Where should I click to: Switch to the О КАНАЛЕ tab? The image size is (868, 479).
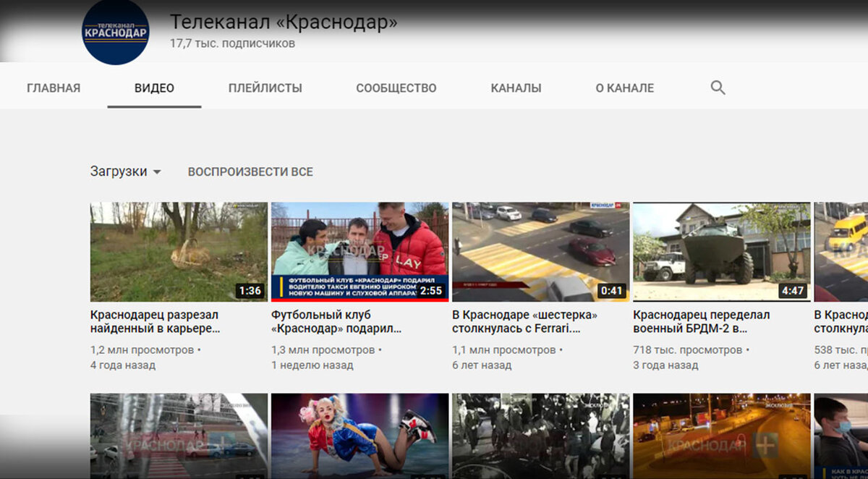pyautogui.click(x=625, y=88)
